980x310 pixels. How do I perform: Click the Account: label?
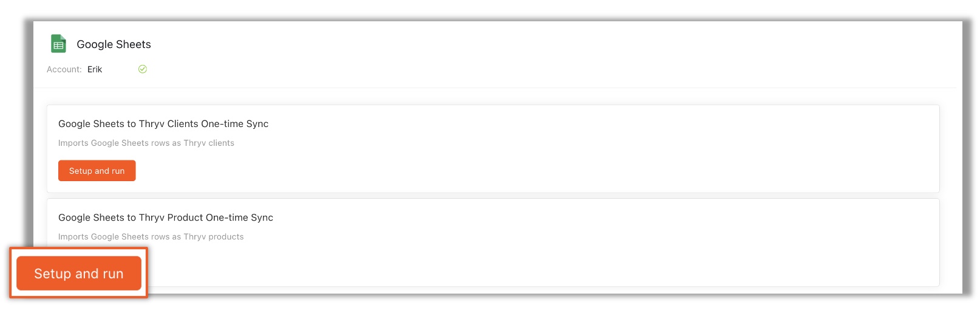coord(64,69)
